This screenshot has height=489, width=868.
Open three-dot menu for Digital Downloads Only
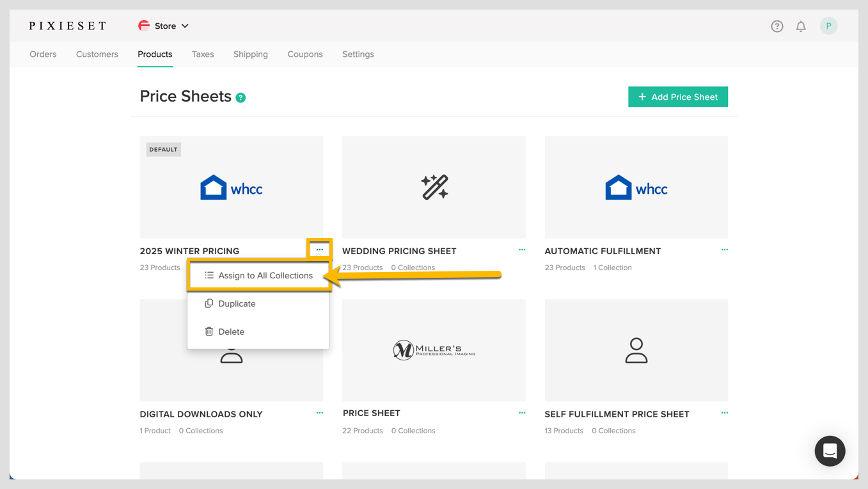(x=320, y=413)
